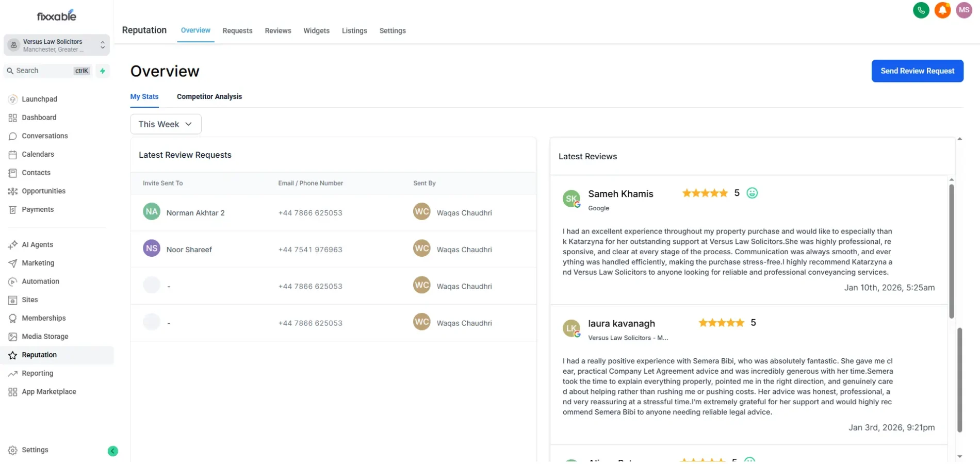Viewport: 980px width, 464px height.
Task: Collapse the sidebar with the green arrow toggle
Action: (113, 451)
